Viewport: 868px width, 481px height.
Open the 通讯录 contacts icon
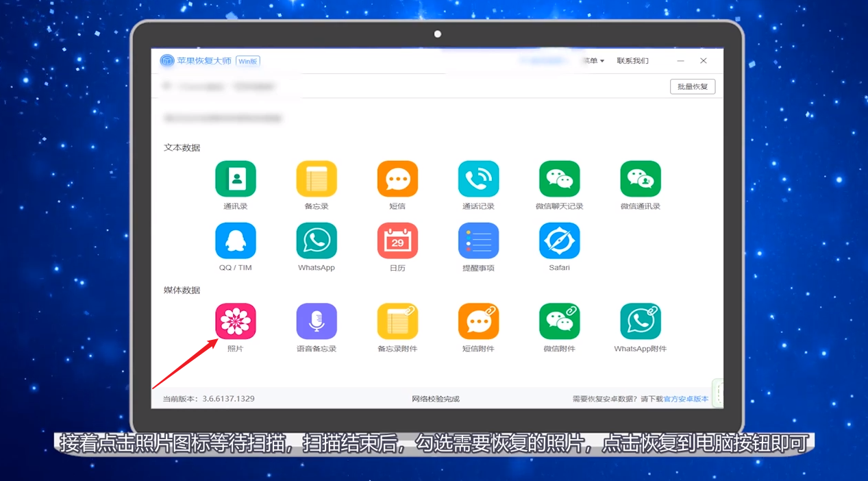click(236, 179)
